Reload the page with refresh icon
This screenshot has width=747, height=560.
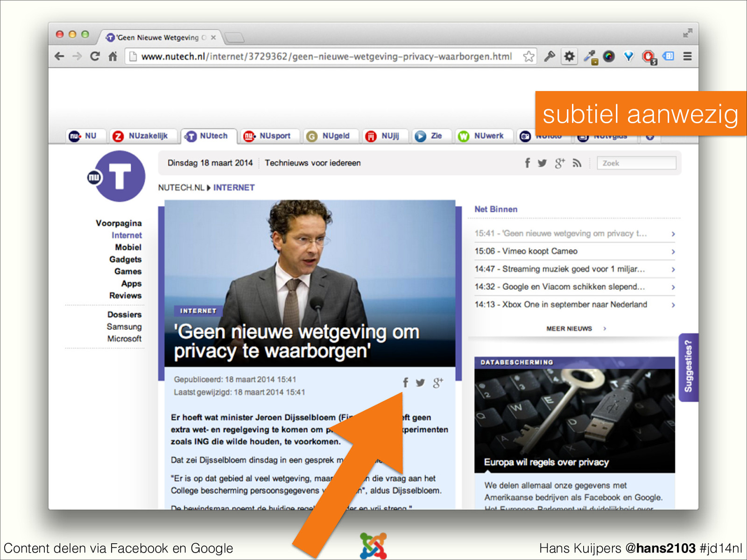click(95, 56)
